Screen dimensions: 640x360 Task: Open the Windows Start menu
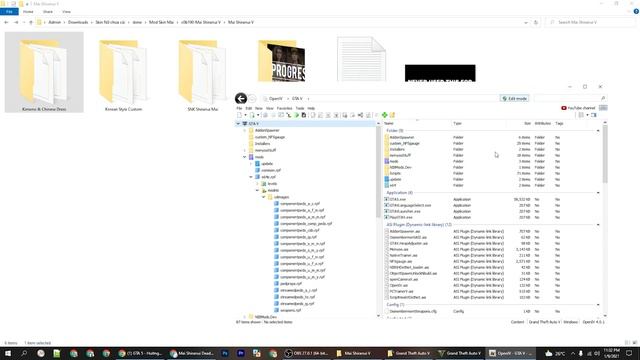tap(8, 353)
